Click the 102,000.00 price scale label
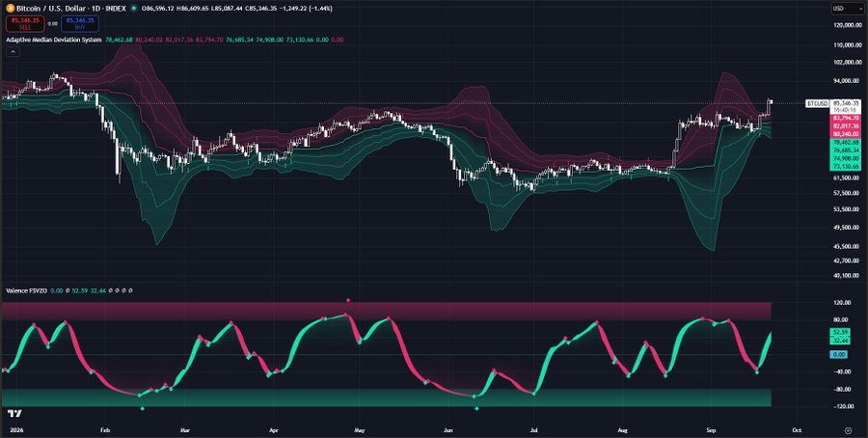 click(848, 63)
